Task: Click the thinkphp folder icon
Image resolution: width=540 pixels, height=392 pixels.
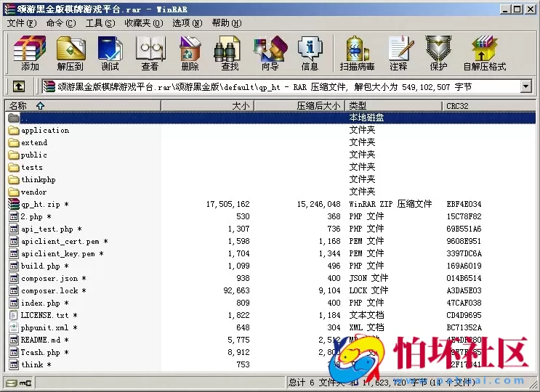Action: tap(13, 180)
